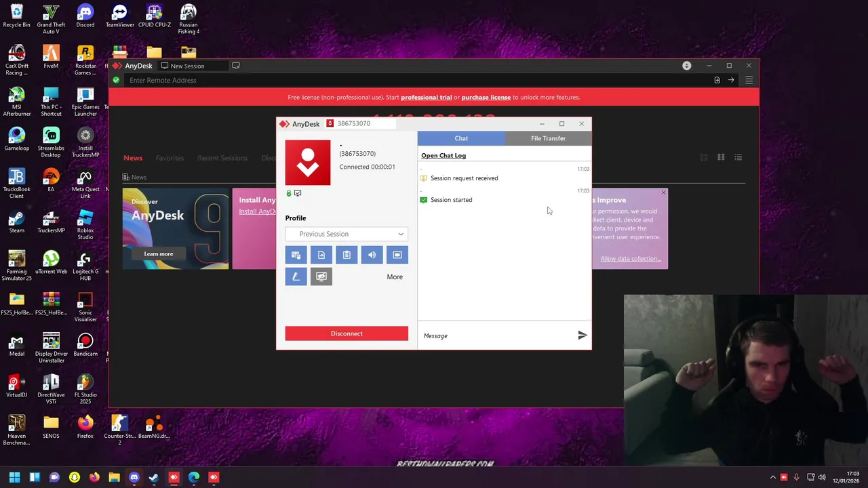Switch to list view
Image resolution: width=868 pixels, height=488 pixels.
(738, 157)
